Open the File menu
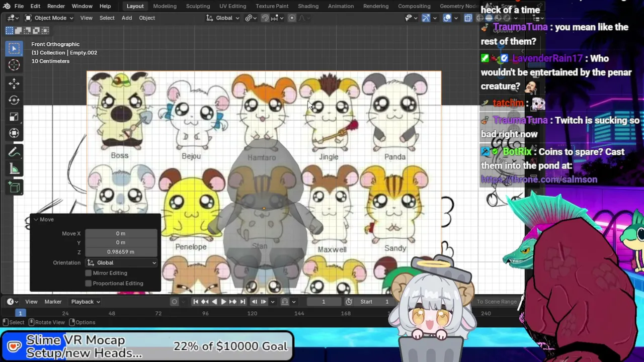644x362 pixels. click(19, 6)
